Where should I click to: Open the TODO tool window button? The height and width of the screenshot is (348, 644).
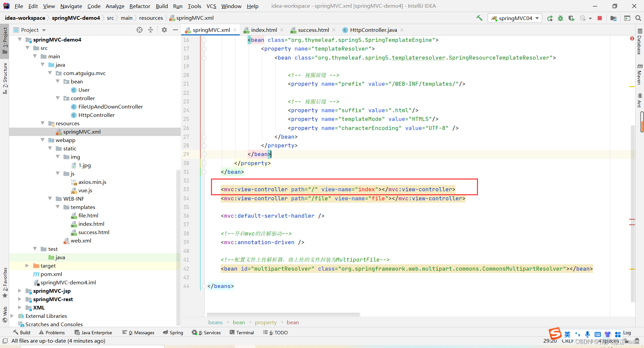tap(275, 333)
